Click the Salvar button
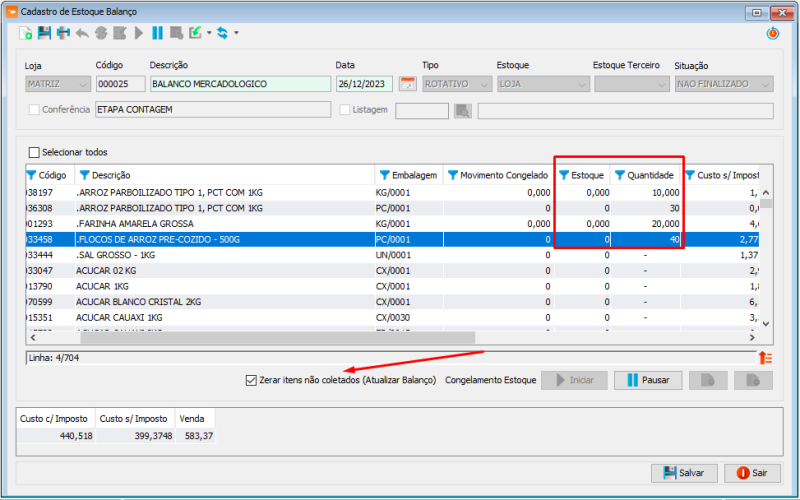Viewport: 800px width, 500px height. tap(684, 473)
